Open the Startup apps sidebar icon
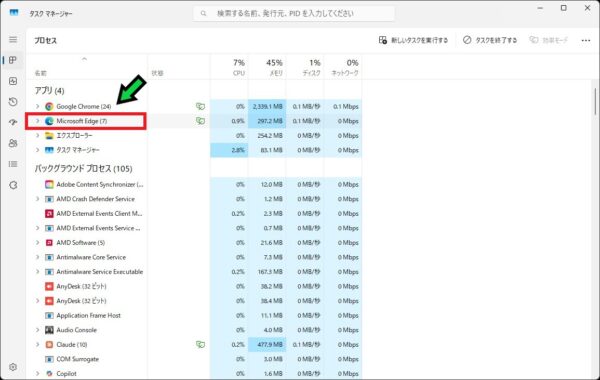The width and height of the screenshot is (600, 380). pyautogui.click(x=13, y=122)
